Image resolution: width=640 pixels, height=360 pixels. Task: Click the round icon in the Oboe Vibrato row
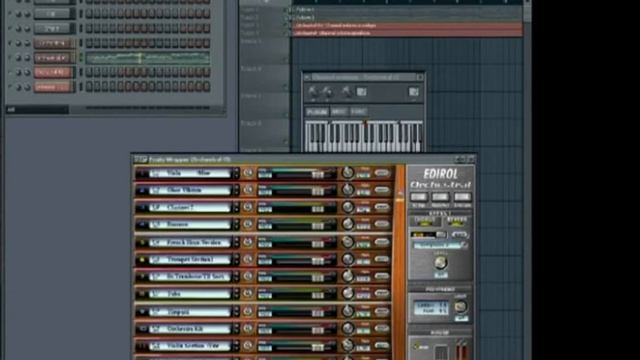[248, 190]
